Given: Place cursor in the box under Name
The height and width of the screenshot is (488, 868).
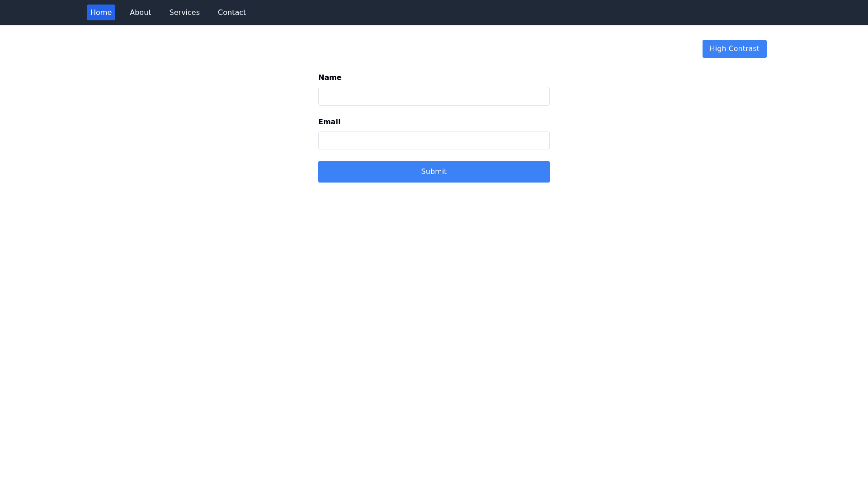Looking at the screenshot, I should point(434,96).
